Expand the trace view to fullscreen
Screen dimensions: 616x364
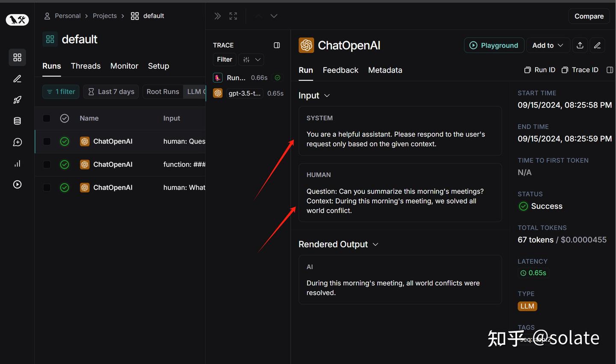pyautogui.click(x=233, y=16)
